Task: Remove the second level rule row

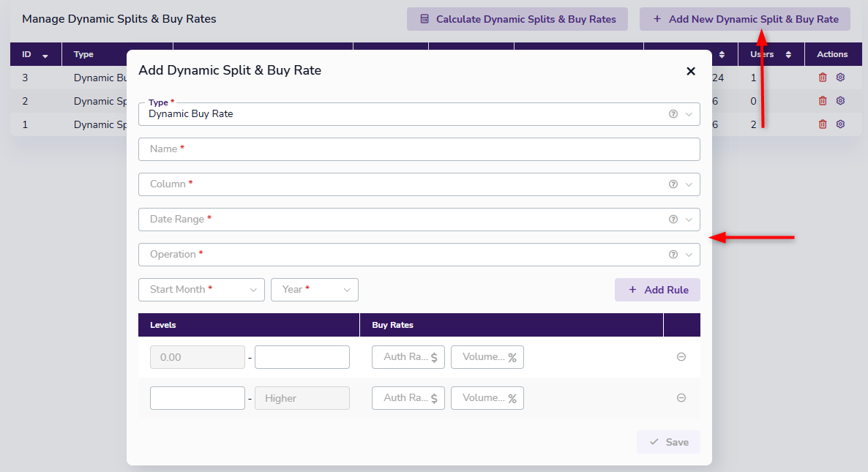Action: tap(681, 398)
